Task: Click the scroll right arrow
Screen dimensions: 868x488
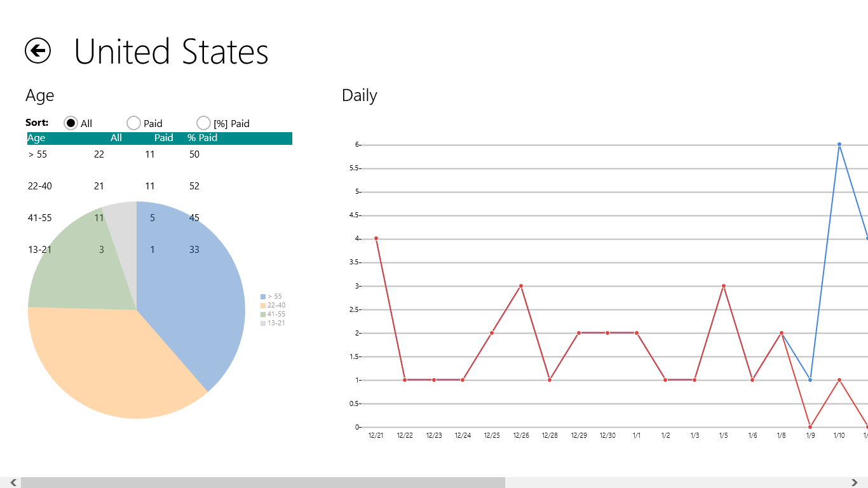Action: [855, 482]
